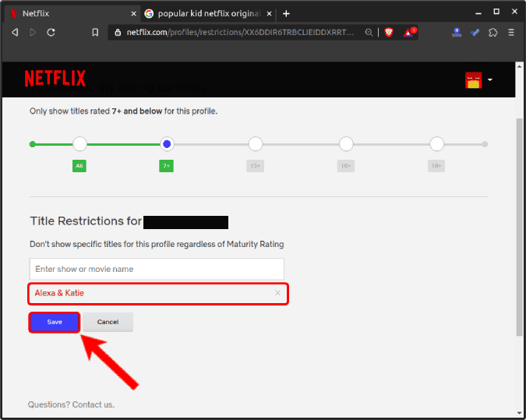Click the padlock site security icon
Screen dimensions: 526x420
click(118, 33)
